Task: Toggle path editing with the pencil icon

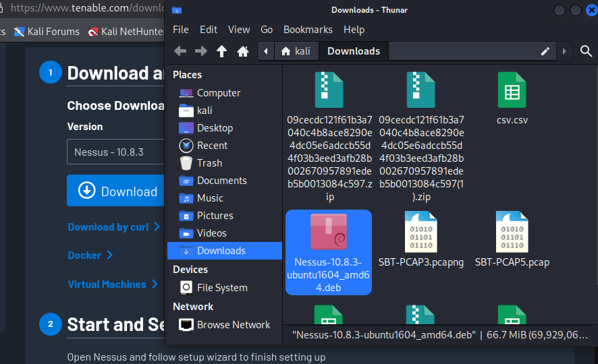Action: [x=545, y=51]
